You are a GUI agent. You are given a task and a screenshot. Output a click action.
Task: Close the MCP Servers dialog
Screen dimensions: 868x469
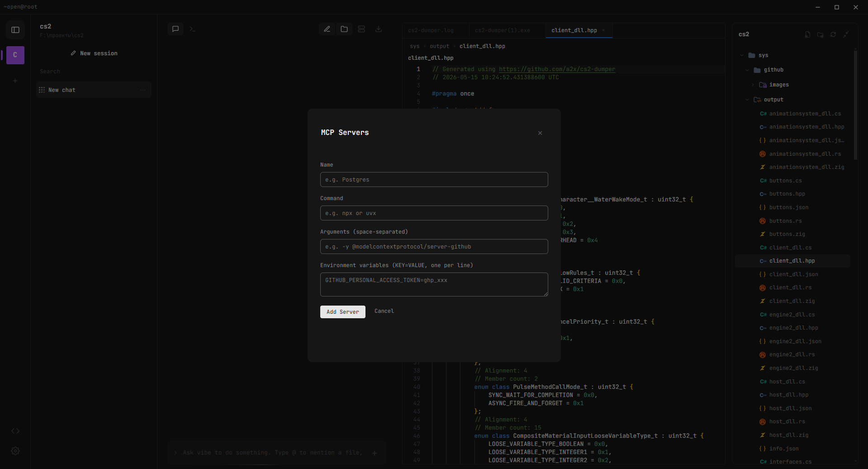(540, 133)
